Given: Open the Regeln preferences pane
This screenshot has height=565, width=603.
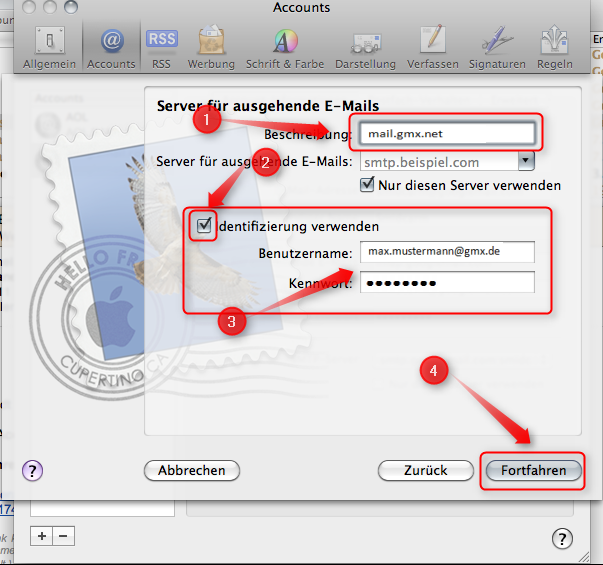Looking at the screenshot, I should (x=555, y=48).
